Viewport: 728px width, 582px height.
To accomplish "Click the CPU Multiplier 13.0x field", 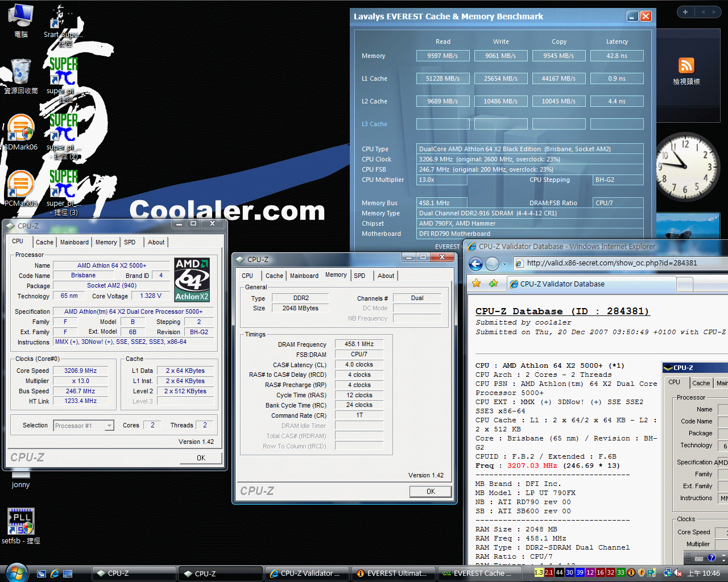I will click(x=442, y=180).
